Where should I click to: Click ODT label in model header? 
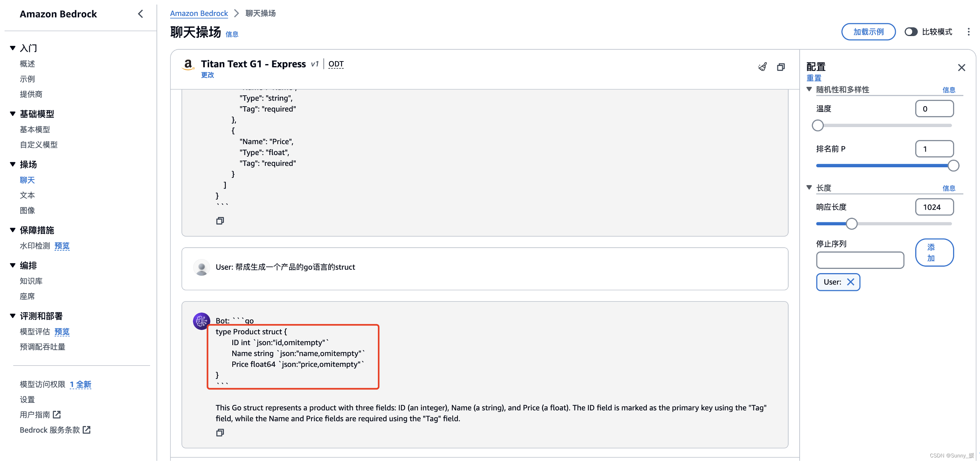tap(336, 64)
